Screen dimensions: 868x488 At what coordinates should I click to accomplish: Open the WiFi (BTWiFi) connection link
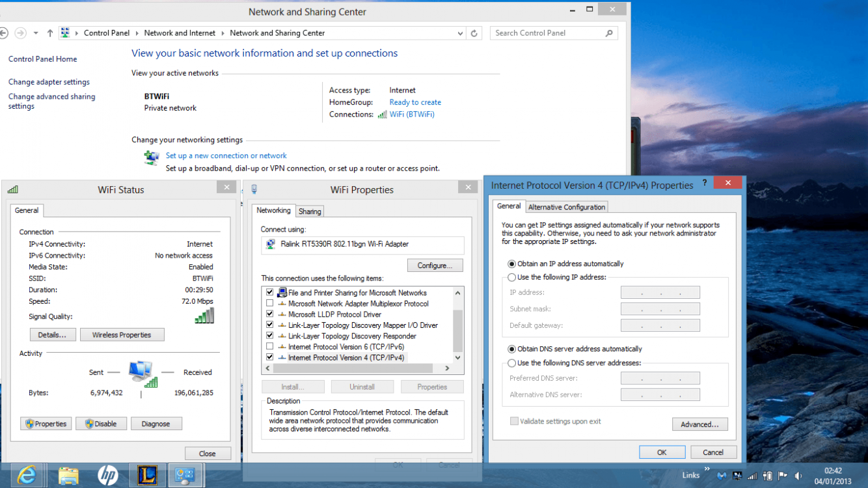pos(412,115)
